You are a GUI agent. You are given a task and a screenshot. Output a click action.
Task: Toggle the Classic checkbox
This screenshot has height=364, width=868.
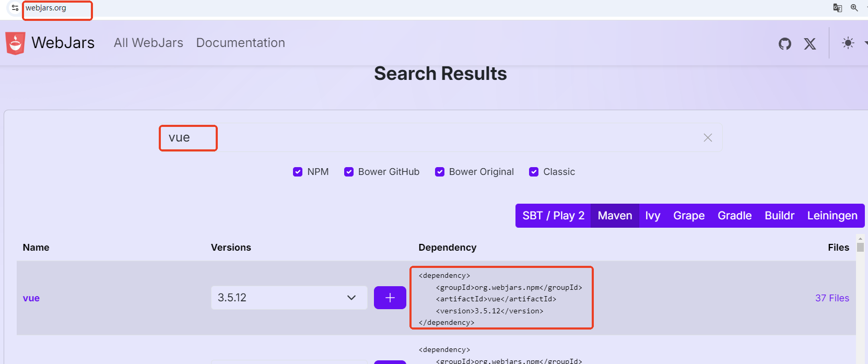534,172
